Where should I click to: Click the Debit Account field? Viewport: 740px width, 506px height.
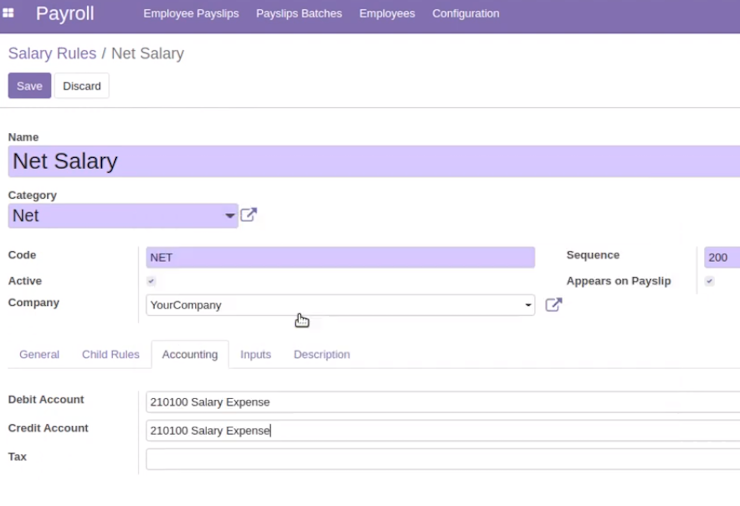pos(443,402)
